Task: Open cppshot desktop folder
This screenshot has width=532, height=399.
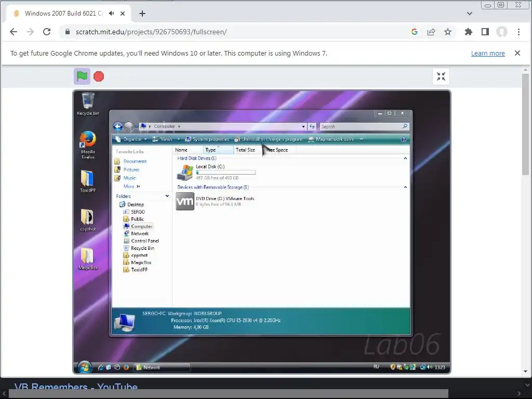Action: point(87,220)
